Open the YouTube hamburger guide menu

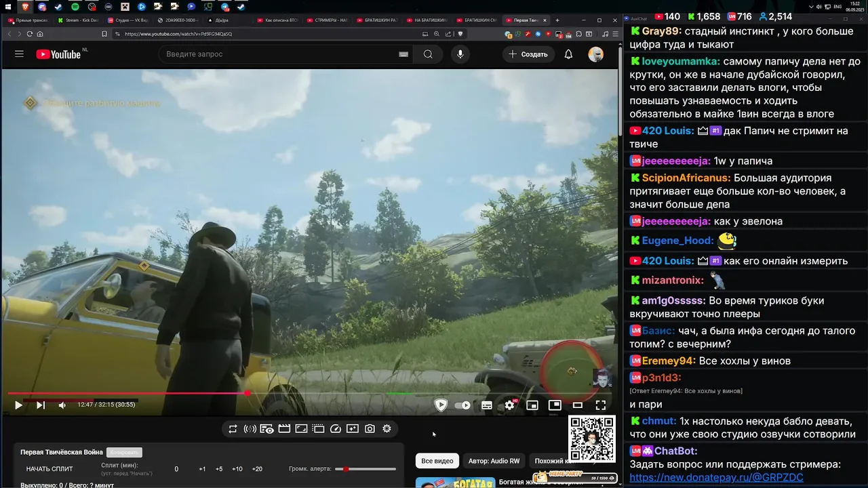19,54
